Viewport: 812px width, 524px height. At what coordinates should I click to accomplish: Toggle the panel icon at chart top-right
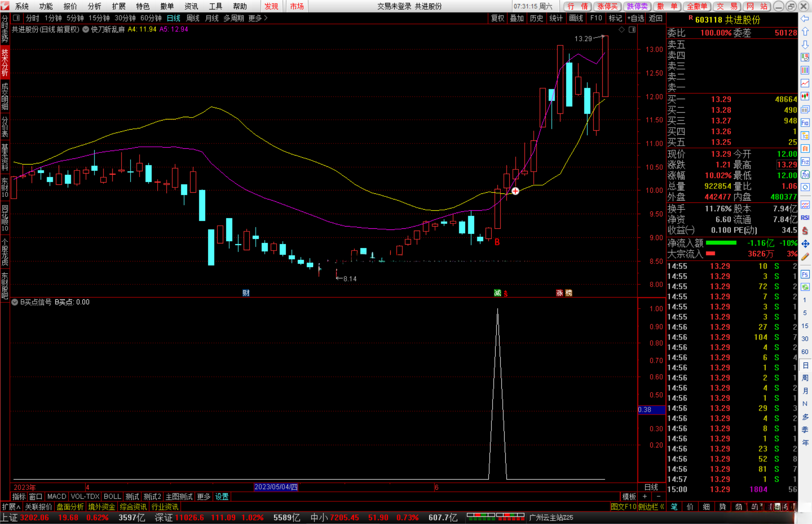[632, 30]
